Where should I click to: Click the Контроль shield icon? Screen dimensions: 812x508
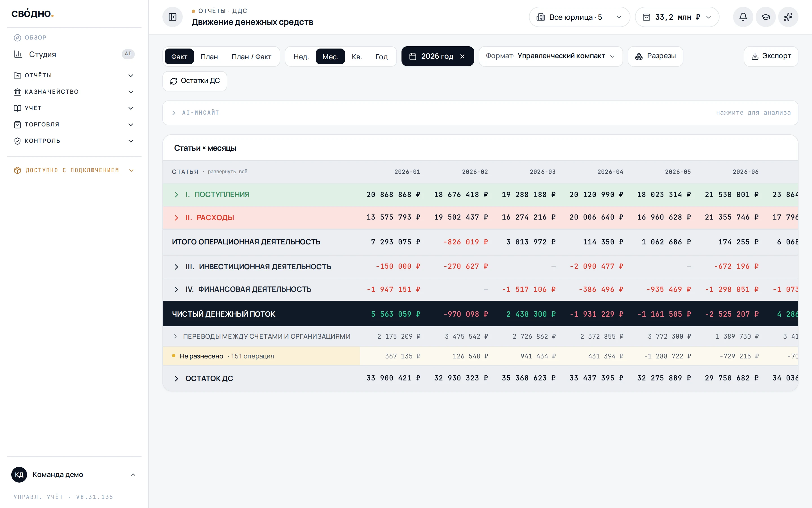tap(17, 141)
